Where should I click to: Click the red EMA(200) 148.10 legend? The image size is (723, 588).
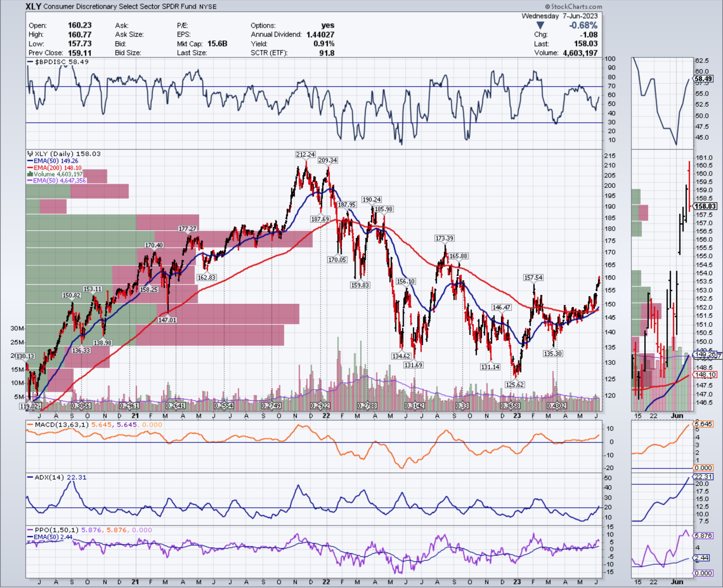point(55,168)
